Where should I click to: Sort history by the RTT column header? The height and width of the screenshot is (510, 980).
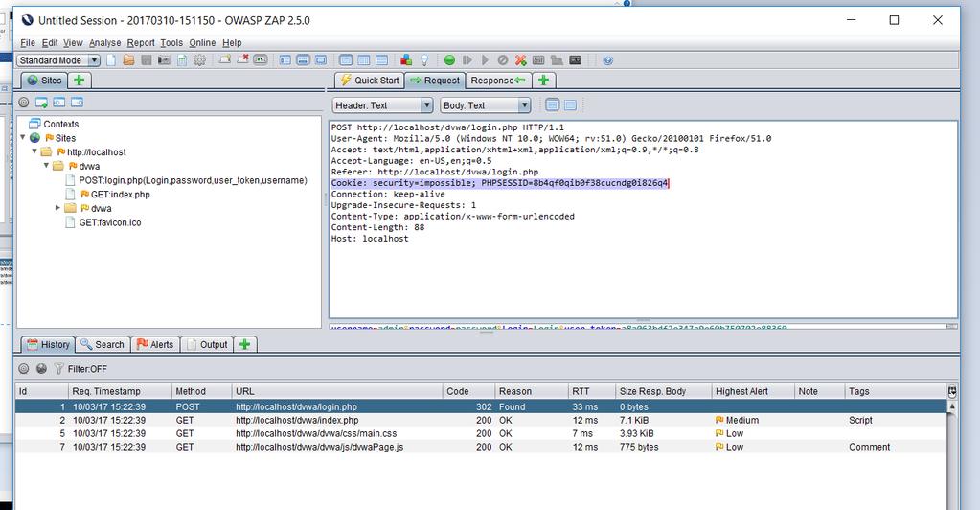[591, 391]
